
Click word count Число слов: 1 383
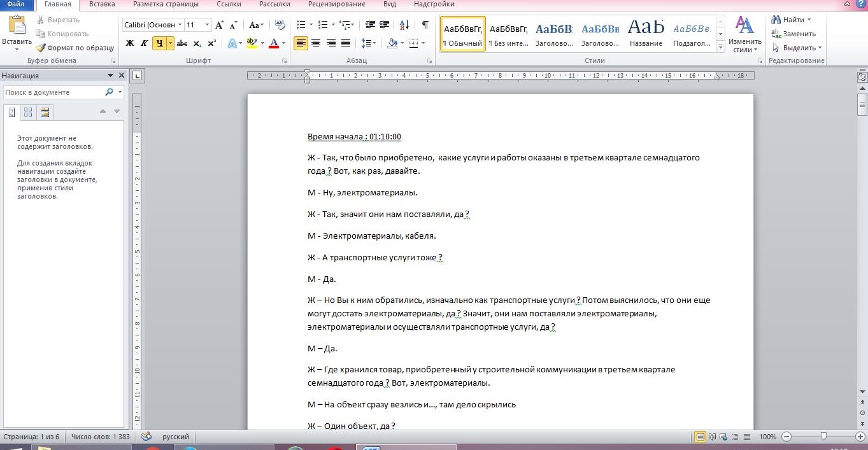point(100,437)
